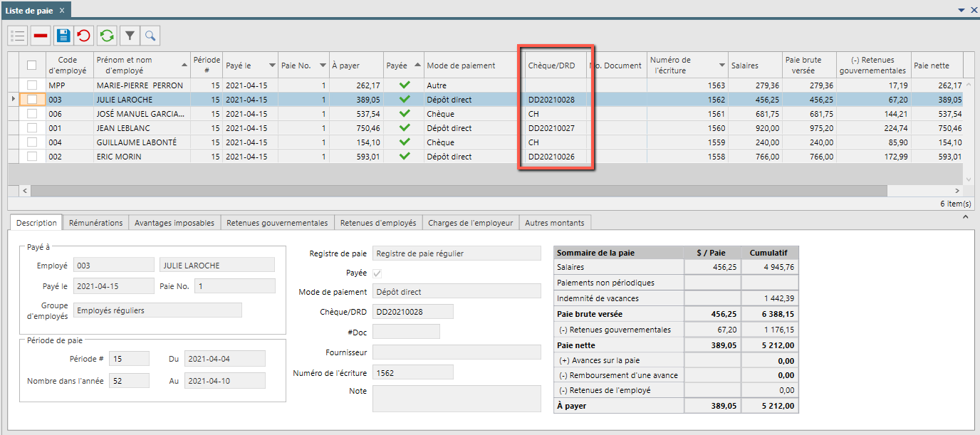Click into the Note field

click(457, 399)
